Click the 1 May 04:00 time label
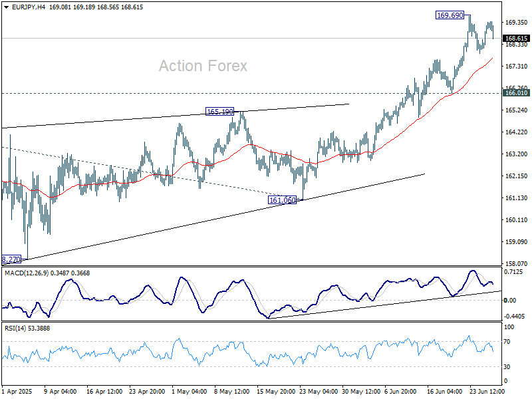532x399 pixels. [x=190, y=392]
